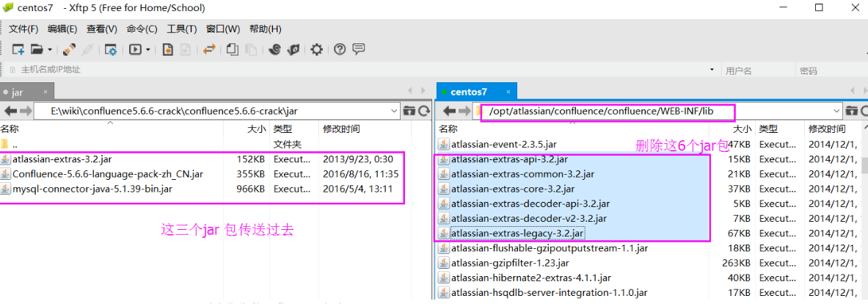Open the 查看(V) menu
Screen dimensions: 868x304
(x=102, y=29)
